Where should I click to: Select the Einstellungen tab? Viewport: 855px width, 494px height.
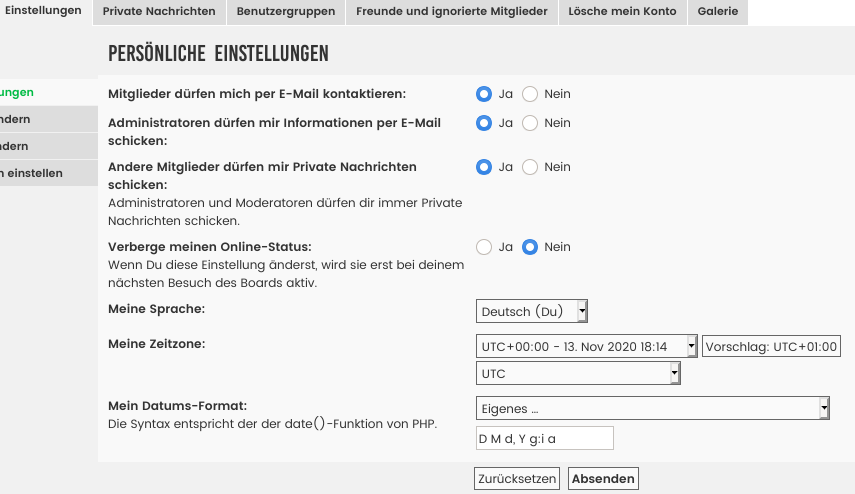pyautogui.click(x=44, y=11)
